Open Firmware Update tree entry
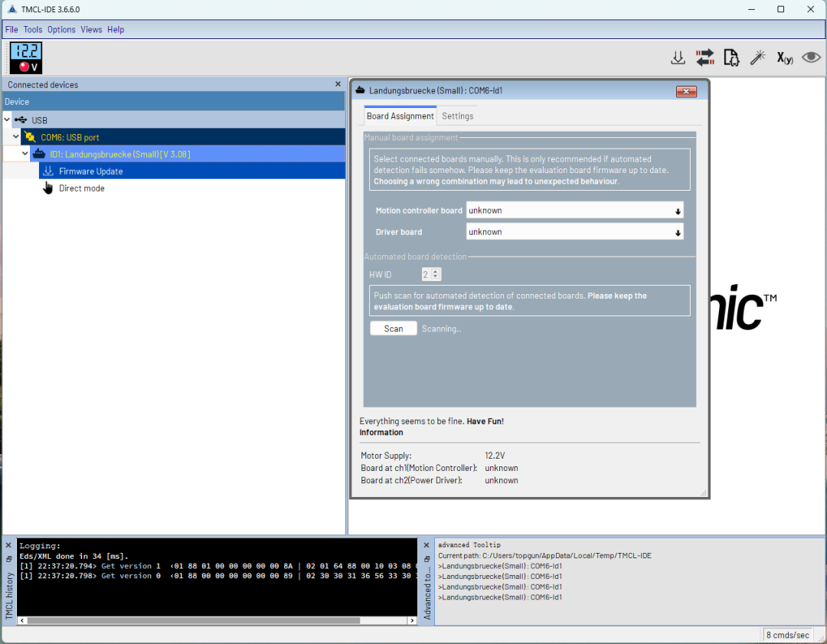Image resolution: width=827 pixels, height=644 pixels. coord(192,171)
